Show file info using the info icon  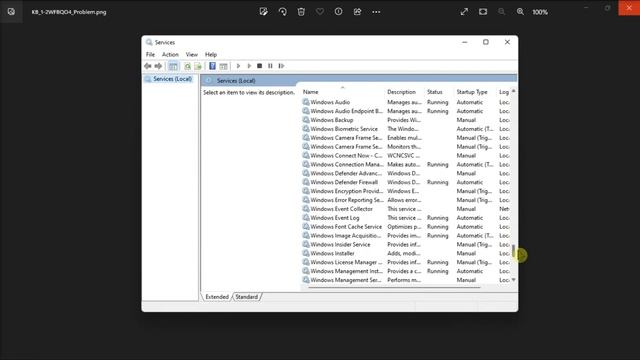pyautogui.click(x=338, y=12)
